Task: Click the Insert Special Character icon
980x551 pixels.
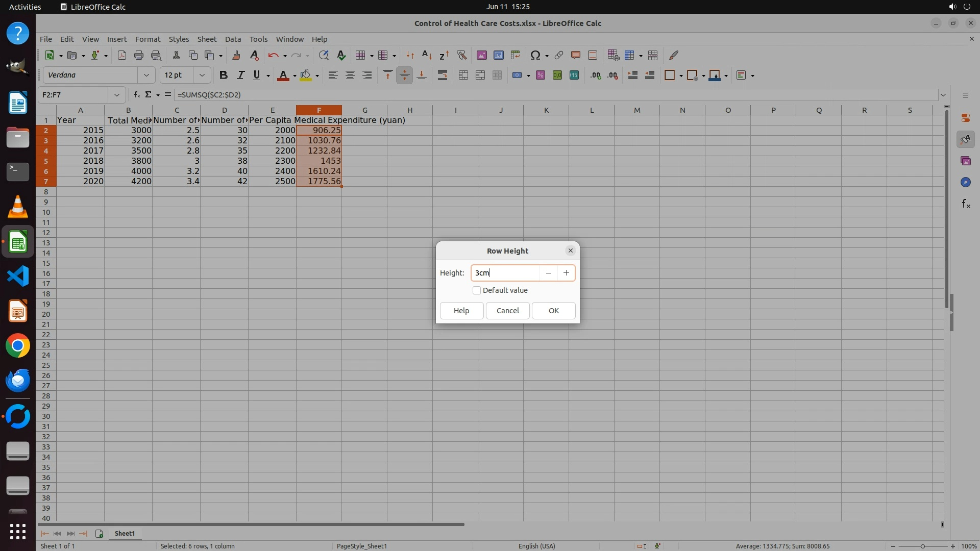Action: pyautogui.click(x=535, y=55)
